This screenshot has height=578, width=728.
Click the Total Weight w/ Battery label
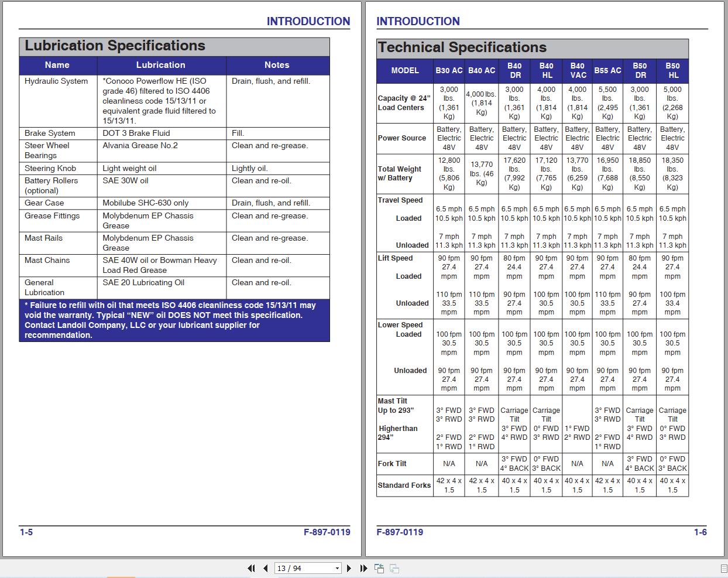click(400, 173)
